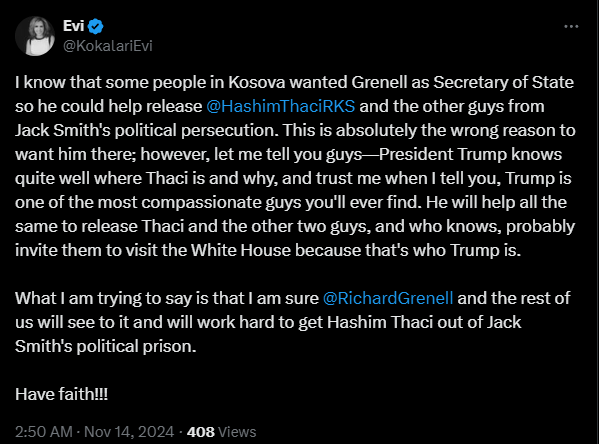Click the 408 view count number
599x444 pixels.
[x=201, y=432]
